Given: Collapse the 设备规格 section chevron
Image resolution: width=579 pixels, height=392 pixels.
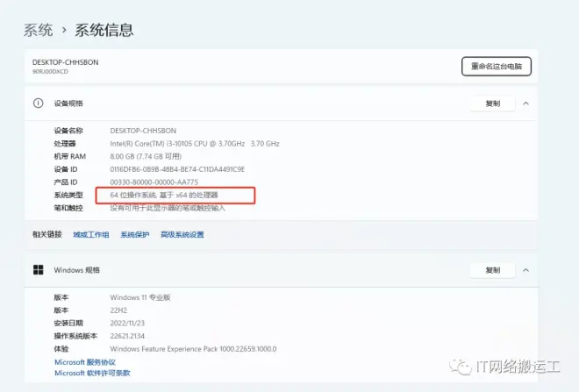Looking at the screenshot, I should [x=525, y=103].
